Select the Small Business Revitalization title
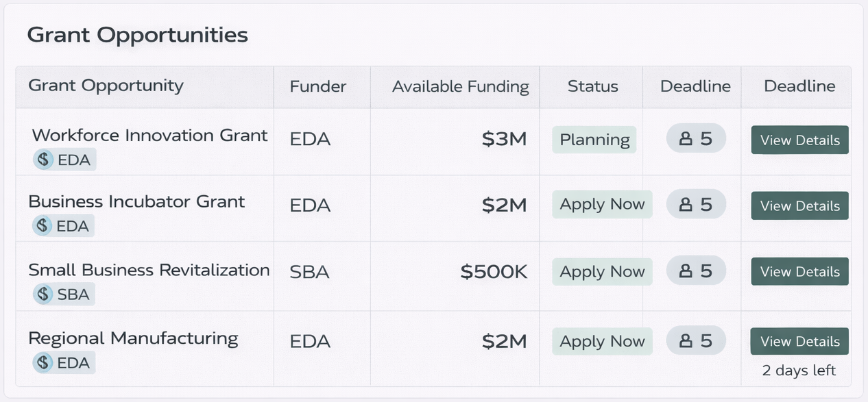The height and width of the screenshot is (402, 868). [x=149, y=270]
